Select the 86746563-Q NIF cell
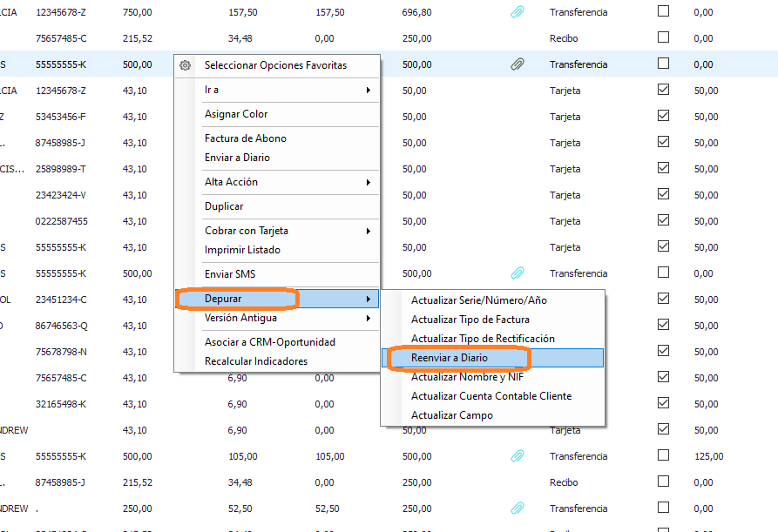The image size is (778, 532). click(x=61, y=326)
